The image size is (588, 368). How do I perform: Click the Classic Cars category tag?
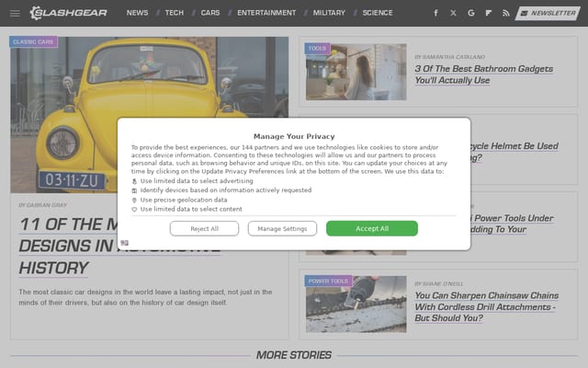(x=33, y=41)
